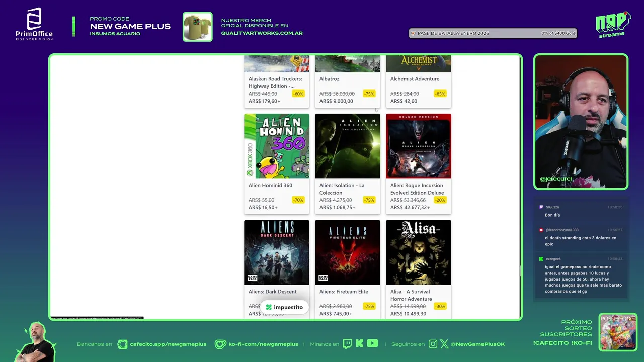Click ezzegeek's chat username
Viewport: 644px width, 362px height.
click(552, 259)
